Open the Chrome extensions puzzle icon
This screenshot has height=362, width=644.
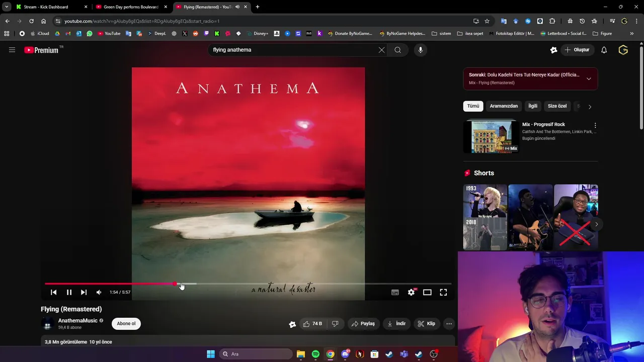pos(552,21)
